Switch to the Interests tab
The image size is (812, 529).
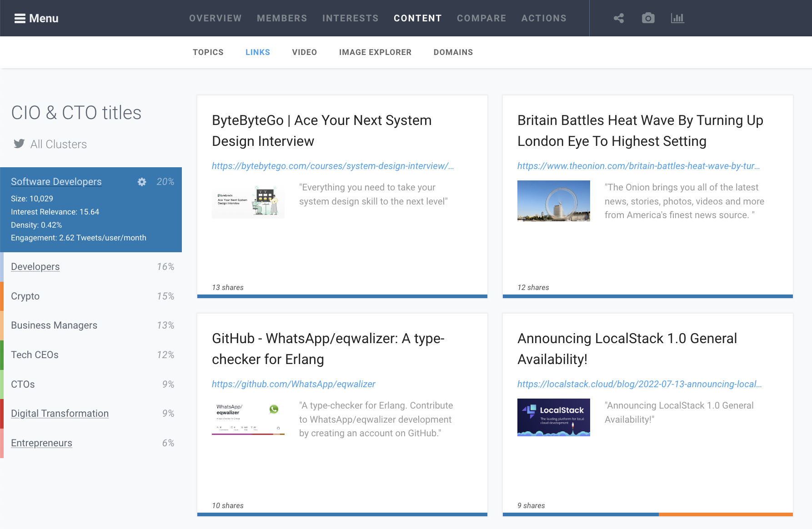pyautogui.click(x=351, y=18)
